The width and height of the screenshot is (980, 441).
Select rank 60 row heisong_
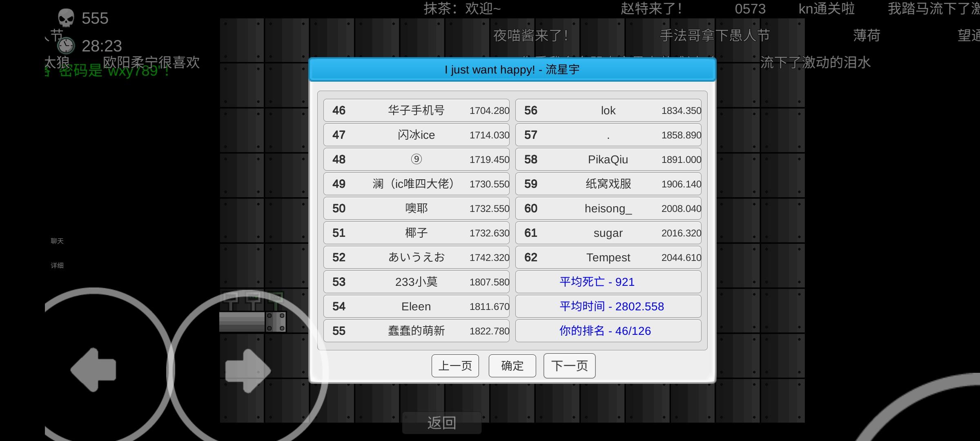(608, 208)
